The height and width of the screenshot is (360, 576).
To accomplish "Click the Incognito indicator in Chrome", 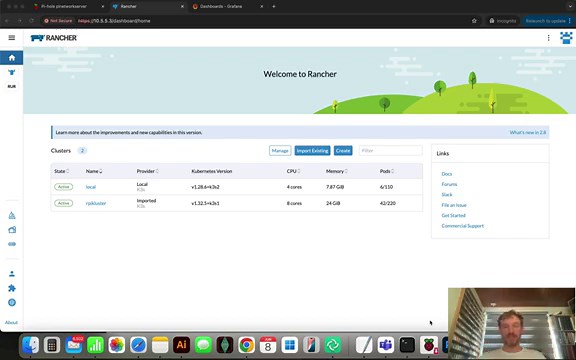I will [502, 21].
